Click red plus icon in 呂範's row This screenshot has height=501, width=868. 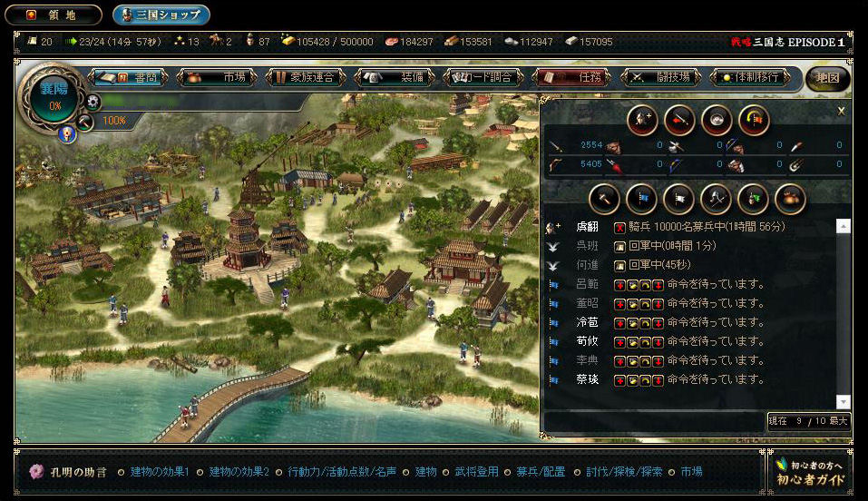pos(620,285)
